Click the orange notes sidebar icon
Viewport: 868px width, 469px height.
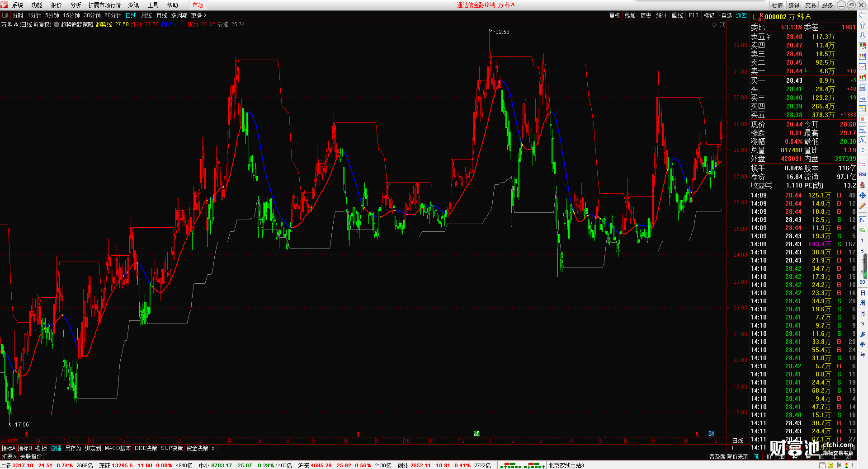click(x=863, y=119)
